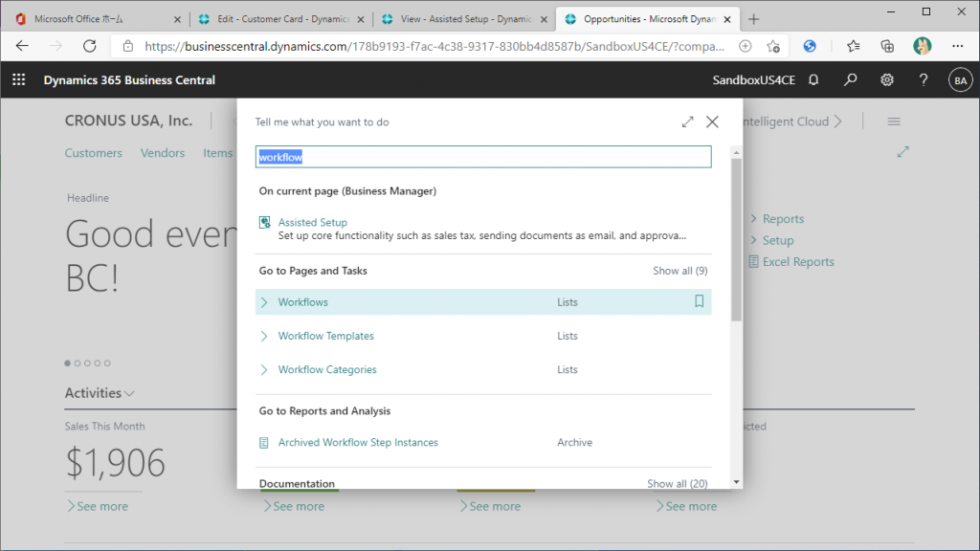The width and height of the screenshot is (980, 551).
Task: Open a new browser tab
Action: 754,19
